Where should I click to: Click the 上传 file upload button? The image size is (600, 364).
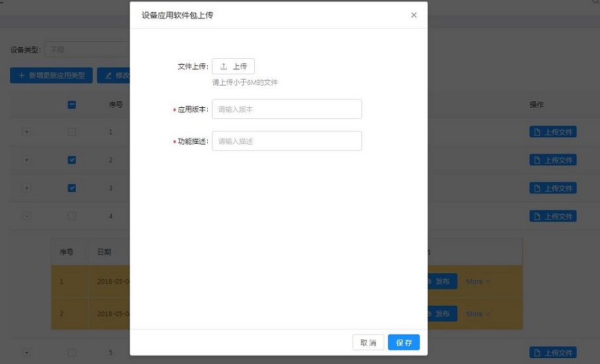[233, 66]
